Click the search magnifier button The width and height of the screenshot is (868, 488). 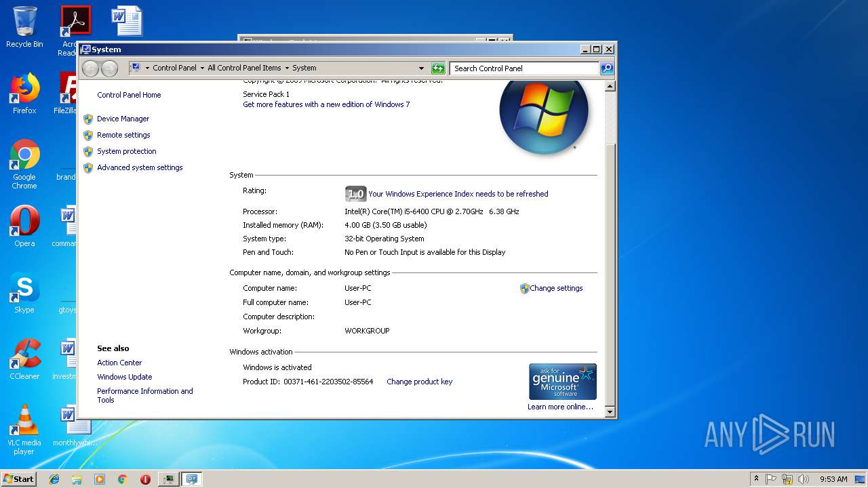coord(607,68)
